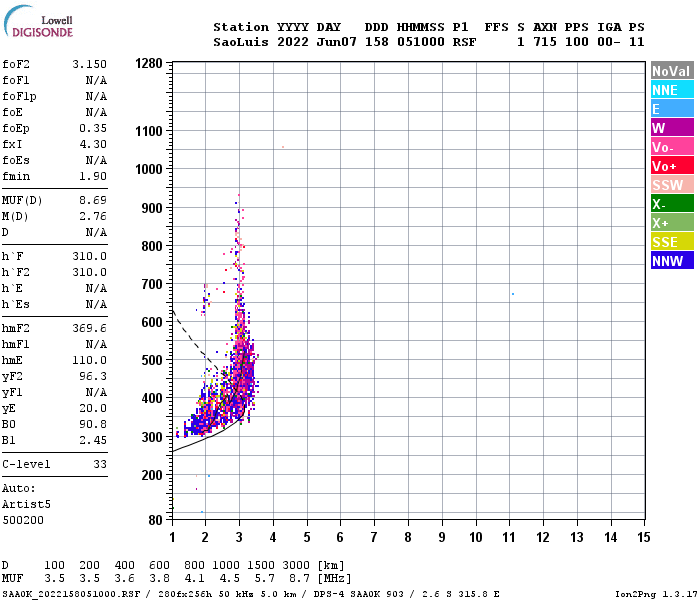
Task: Click the isolated echo point near 11 MHz
Action: (512, 294)
